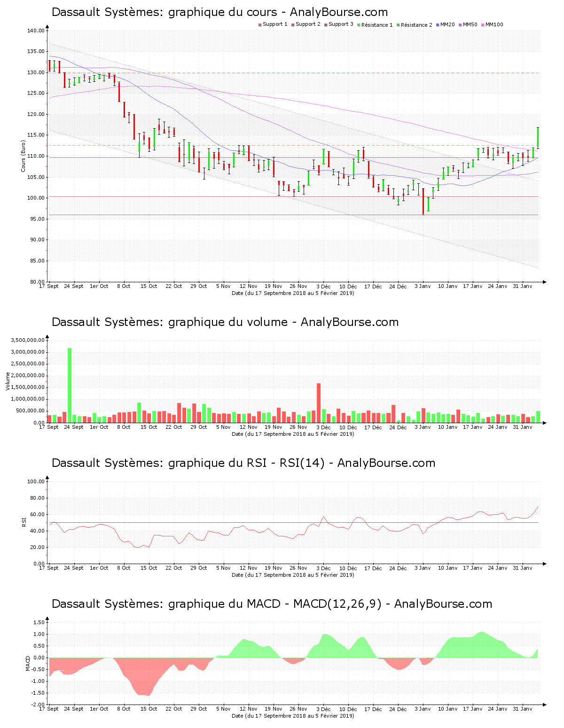Click the 'graphique du volume' chart title

(x=225, y=322)
